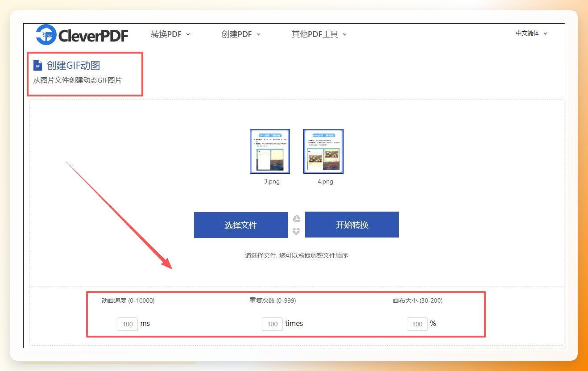Select the 3.png thumbnail
This screenshot has height=371, width=588.
(270, 151)
